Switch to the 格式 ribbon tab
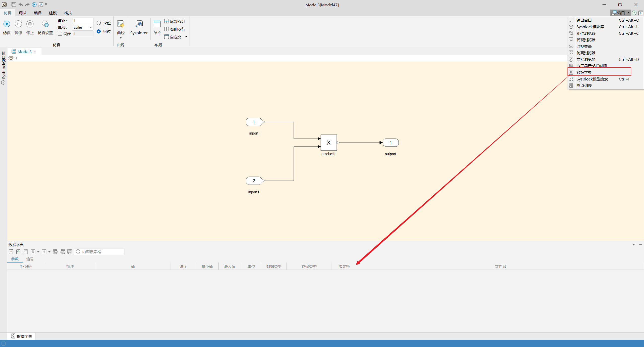The height and width of the screenshot is (347, 644). click(x=68, y=13)
